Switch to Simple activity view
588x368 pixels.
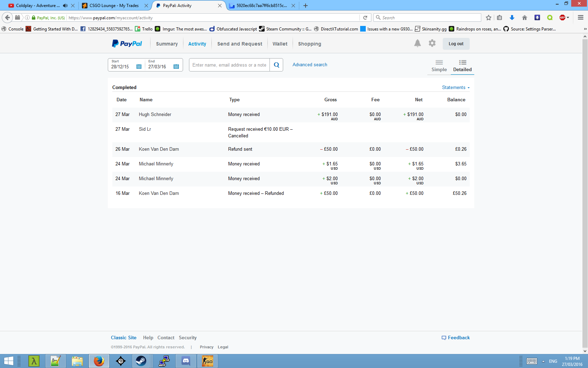click(439, 66)
